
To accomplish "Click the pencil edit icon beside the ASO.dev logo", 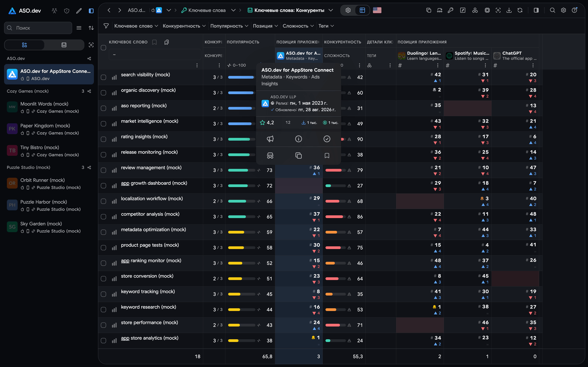I will [x=79, y=11].
